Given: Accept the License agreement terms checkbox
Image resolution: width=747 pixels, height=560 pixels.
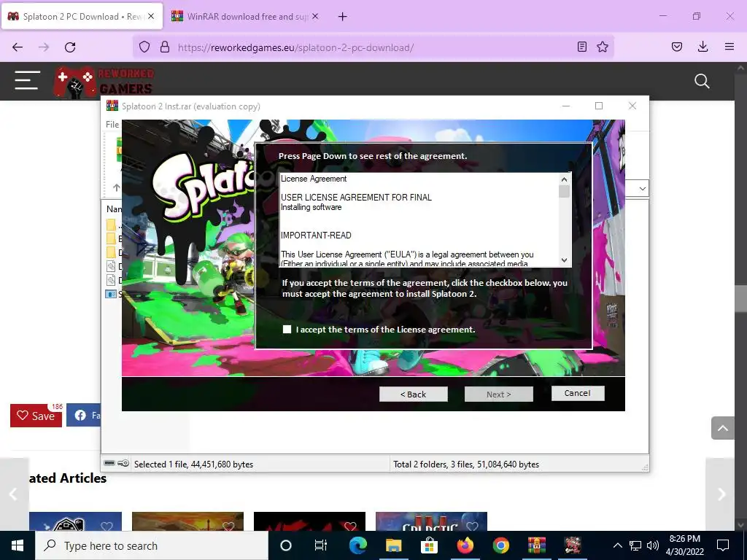Looking at the screenshot, I should tap(287, 330).
